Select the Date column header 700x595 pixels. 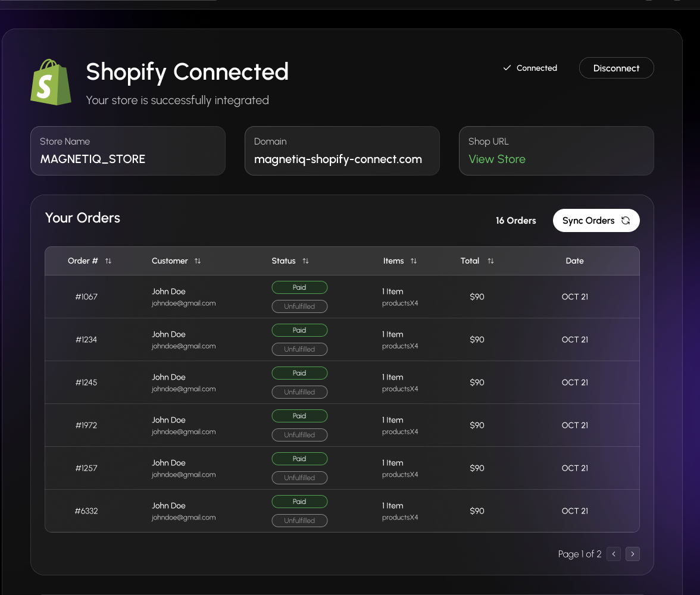574,261
